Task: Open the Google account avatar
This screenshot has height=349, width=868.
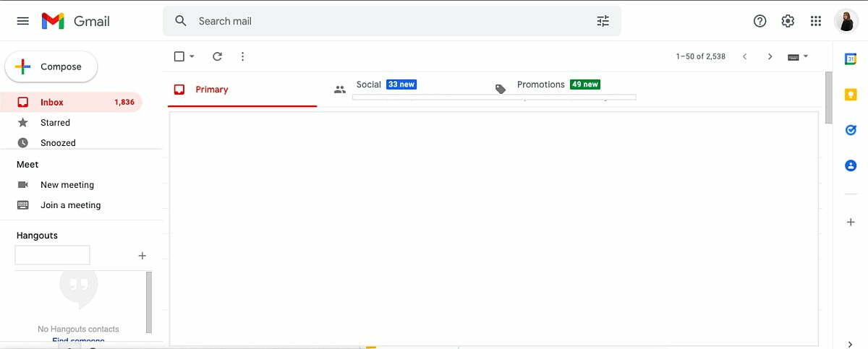Action: coord(846,21)
